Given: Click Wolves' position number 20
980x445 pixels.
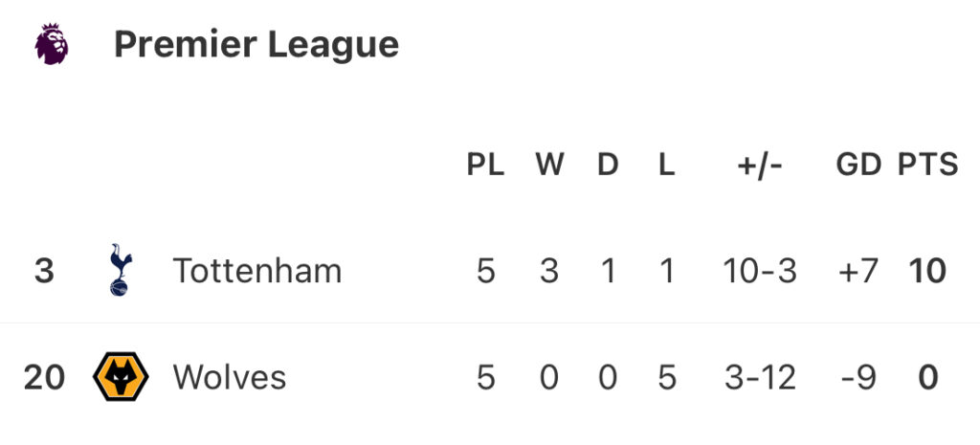Looking at the screenshot, I should pyautogui.click(x=44, y=378).
